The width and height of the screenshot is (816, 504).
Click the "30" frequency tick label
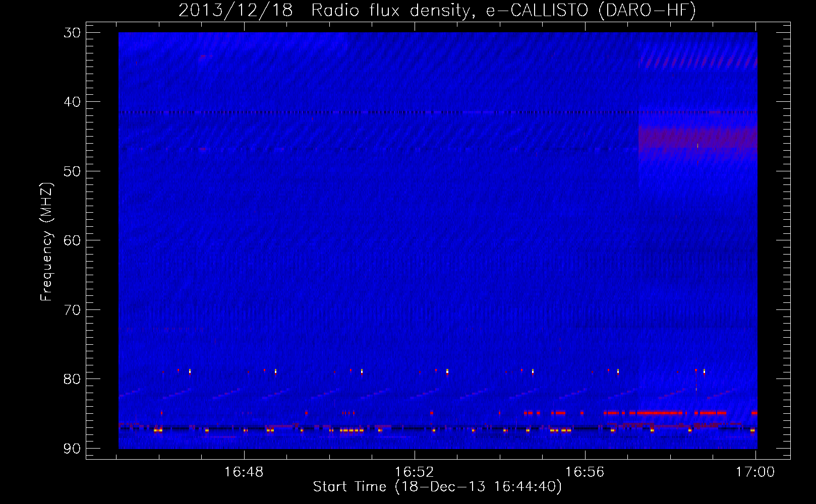point(72,33)
